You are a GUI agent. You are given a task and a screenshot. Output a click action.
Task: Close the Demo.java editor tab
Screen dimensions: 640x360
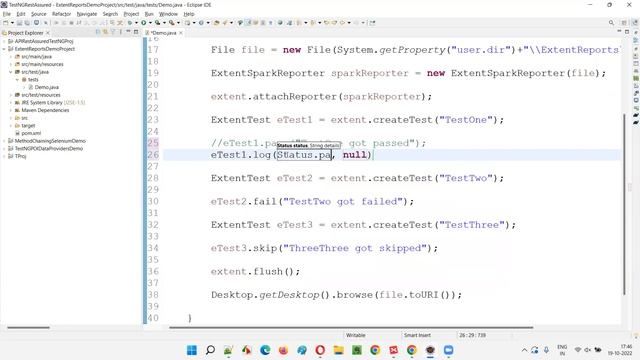pos(181,33)
